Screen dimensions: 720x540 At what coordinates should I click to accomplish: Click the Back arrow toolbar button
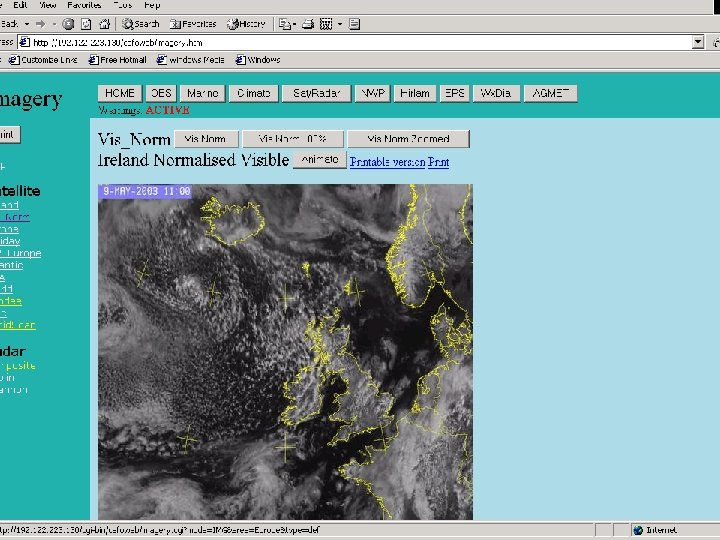(9, 24)
